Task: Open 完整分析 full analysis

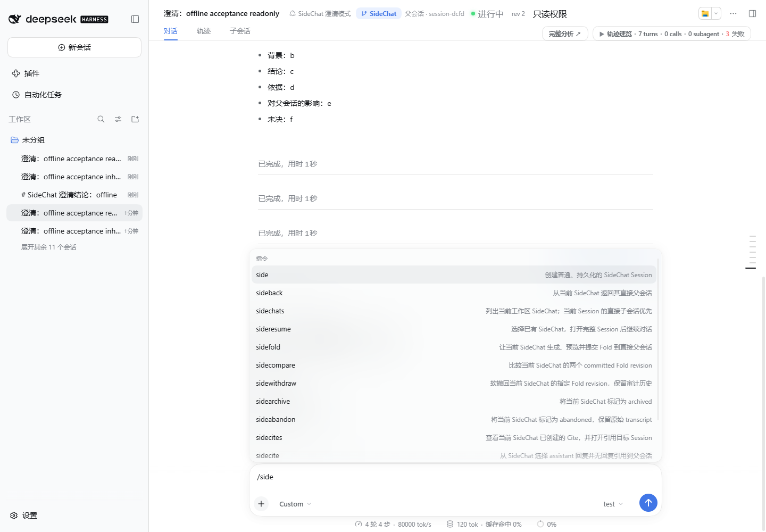Action: point(565,34)
